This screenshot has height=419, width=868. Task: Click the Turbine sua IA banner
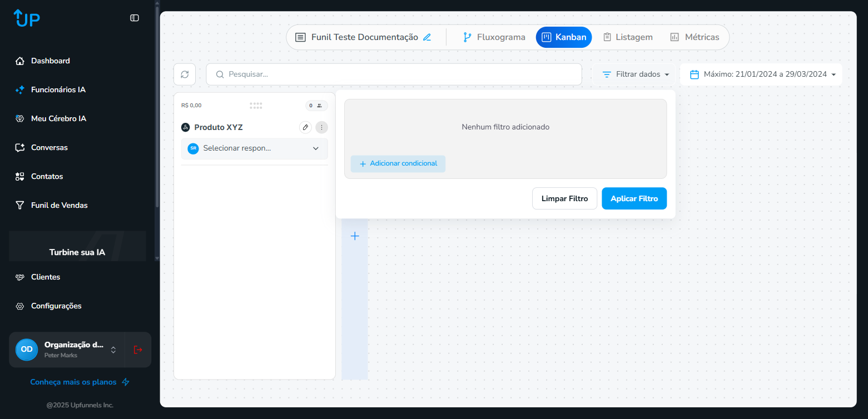77,246
